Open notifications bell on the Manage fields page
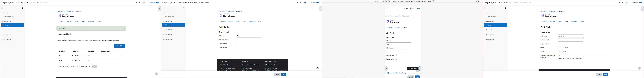The image size is (644, 78). (x=136, y=3)
